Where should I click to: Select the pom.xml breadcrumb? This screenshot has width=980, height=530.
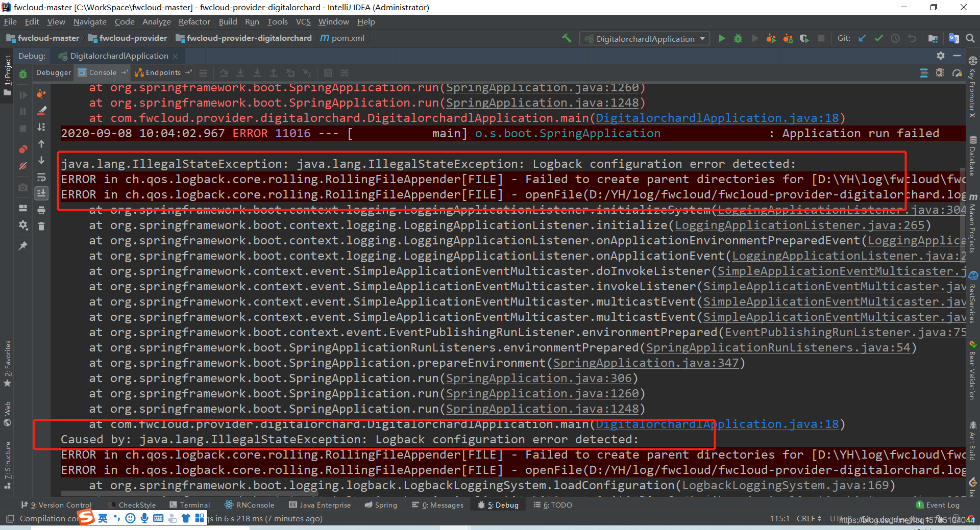pos(347,37)
